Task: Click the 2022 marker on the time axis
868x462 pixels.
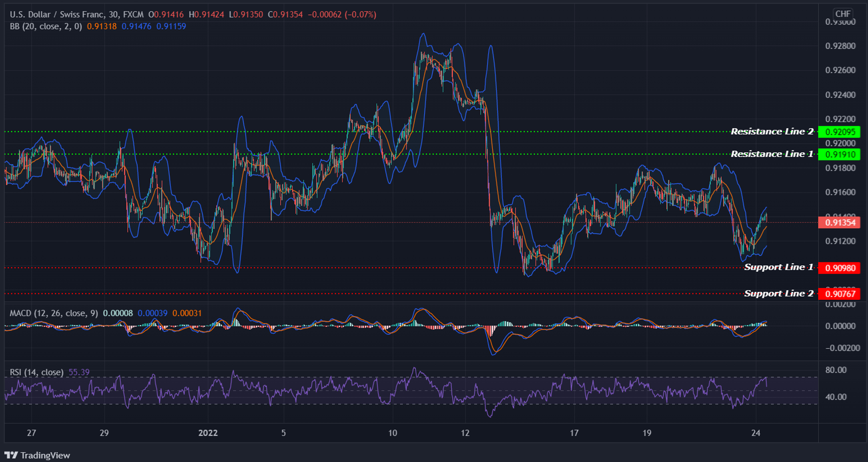Action: (208, 433)
